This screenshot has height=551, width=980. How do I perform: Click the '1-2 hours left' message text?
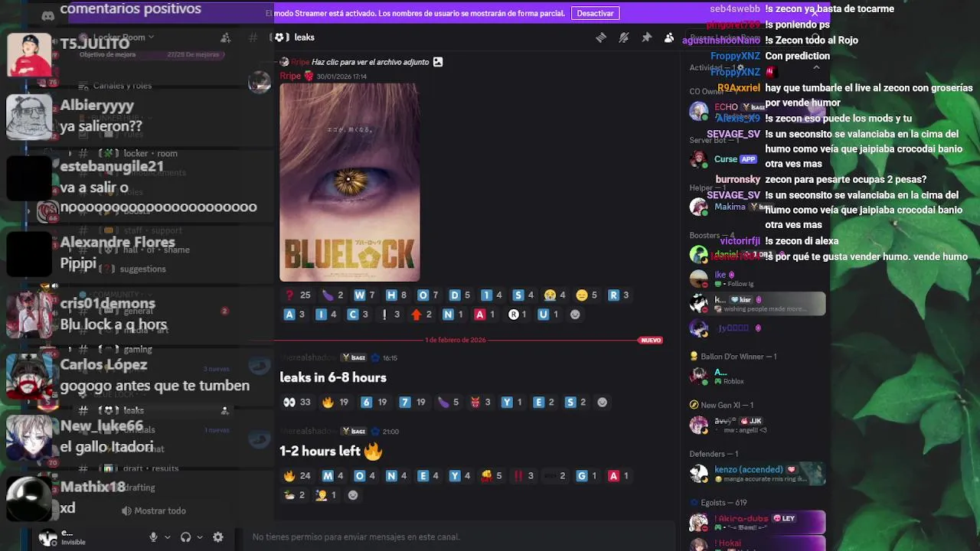point(320,452)
